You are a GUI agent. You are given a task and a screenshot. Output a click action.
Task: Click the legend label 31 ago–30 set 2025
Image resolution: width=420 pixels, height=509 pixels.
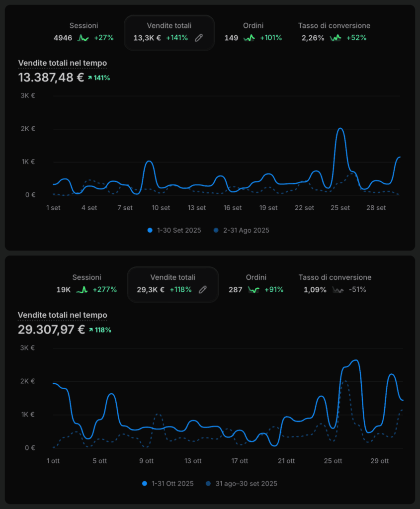(247, 484)
